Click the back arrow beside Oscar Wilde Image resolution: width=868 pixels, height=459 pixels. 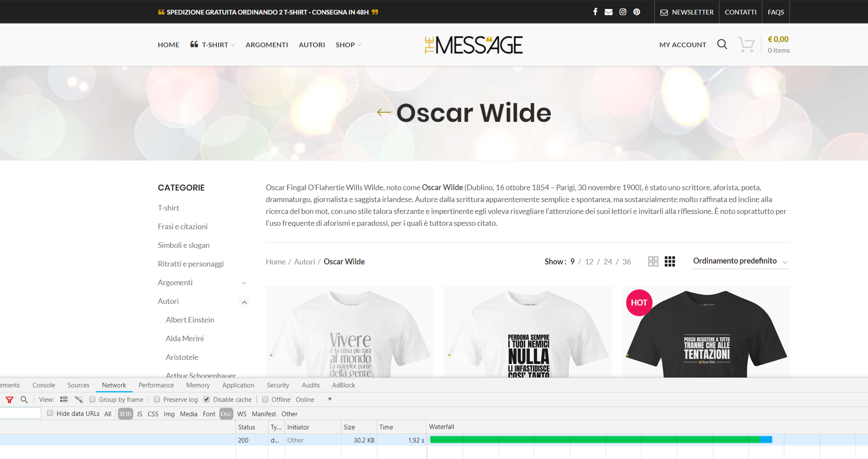tap(384, 112)
